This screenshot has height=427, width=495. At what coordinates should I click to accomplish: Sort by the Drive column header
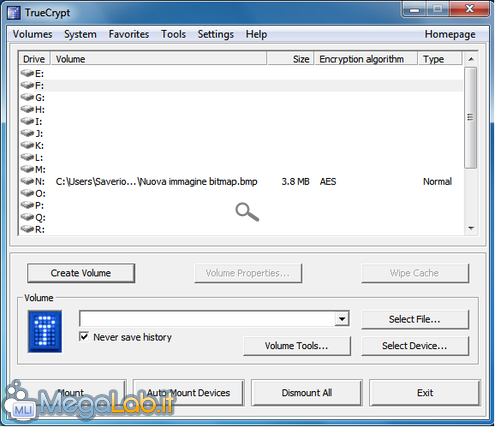click(x=34, y=59)
